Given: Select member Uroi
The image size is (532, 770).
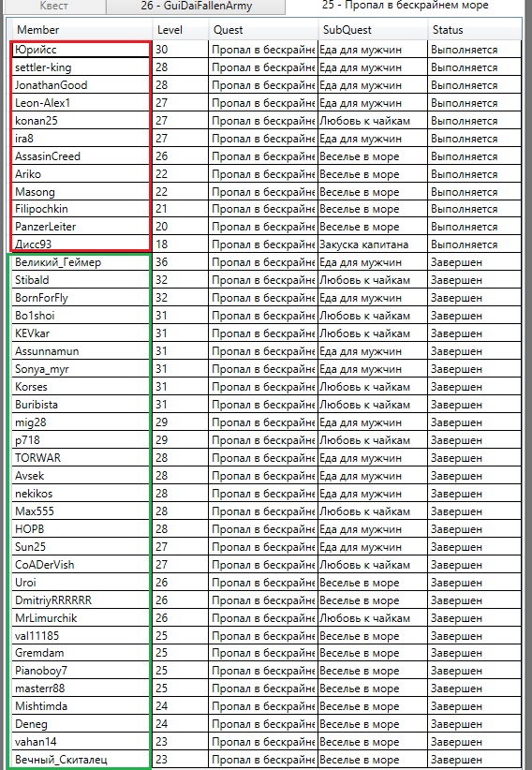Looking at the screenshot, I should [81, 583].
